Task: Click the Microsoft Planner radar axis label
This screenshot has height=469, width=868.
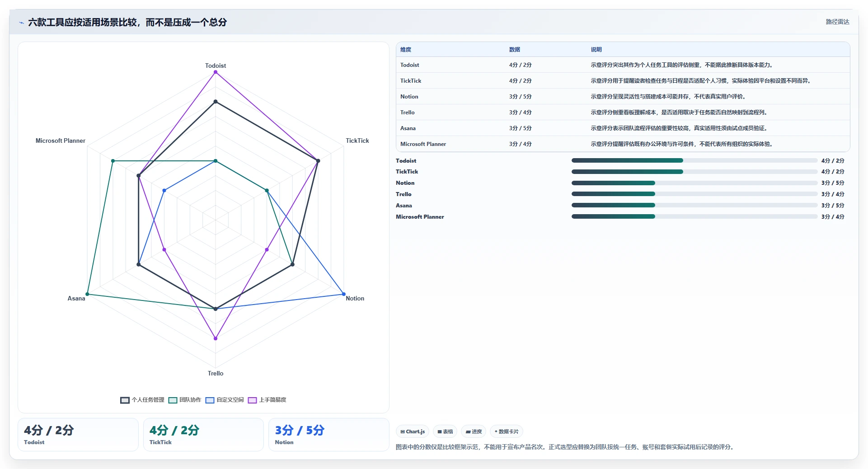Action: pos(61,141)
